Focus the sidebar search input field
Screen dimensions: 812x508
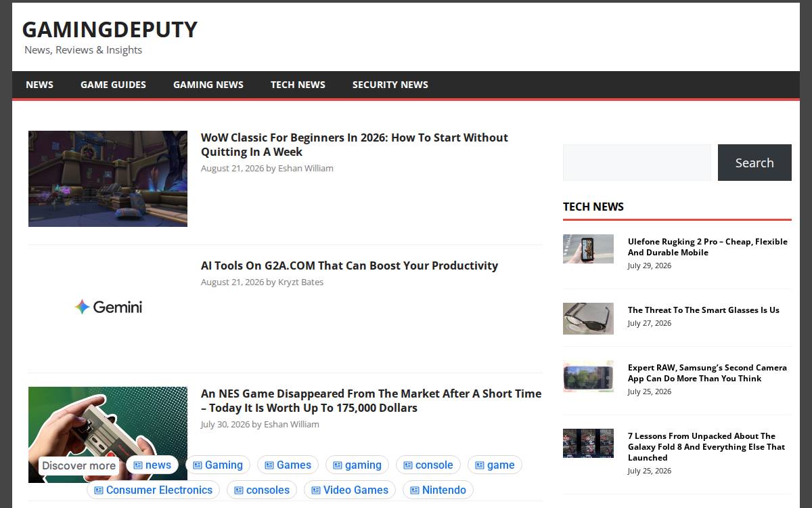[x=637, y=163]
